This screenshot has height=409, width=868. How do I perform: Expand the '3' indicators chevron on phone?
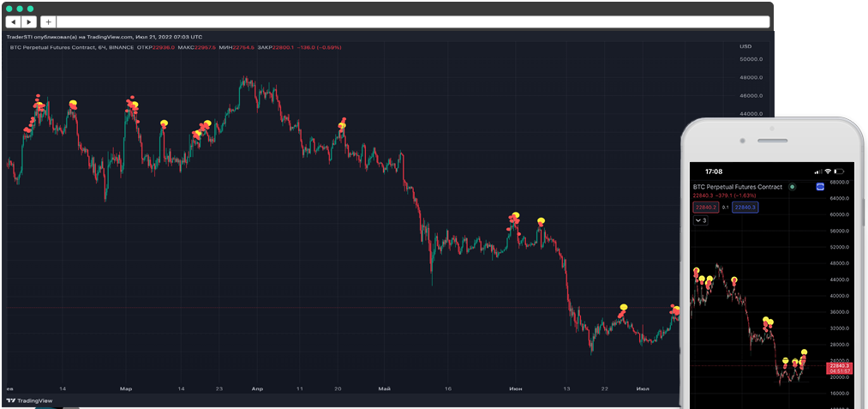point(700,220)
